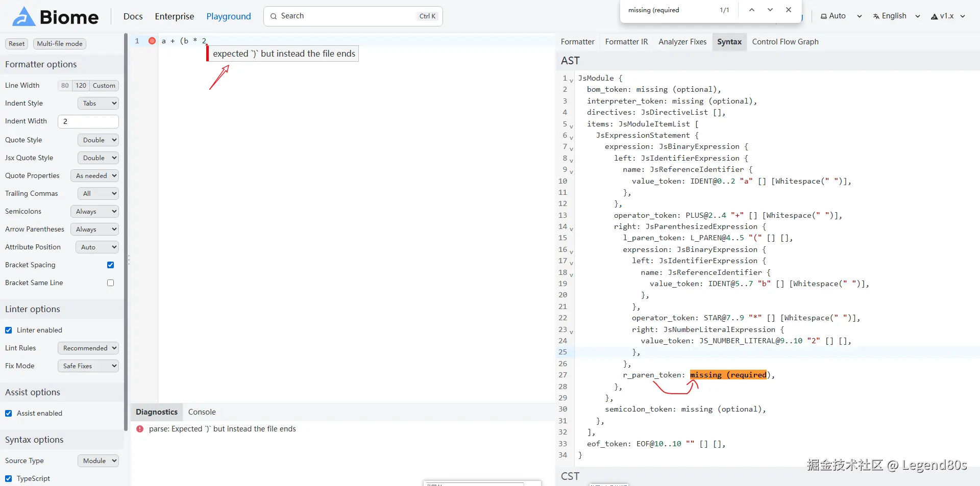Go to next find match
The height and width of the screenshot is (486, 980).
coord(770,10)
